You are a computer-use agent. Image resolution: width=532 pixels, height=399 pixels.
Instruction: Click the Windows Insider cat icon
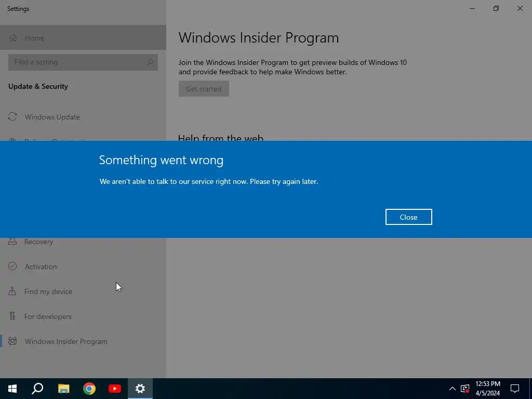[12, 341]
